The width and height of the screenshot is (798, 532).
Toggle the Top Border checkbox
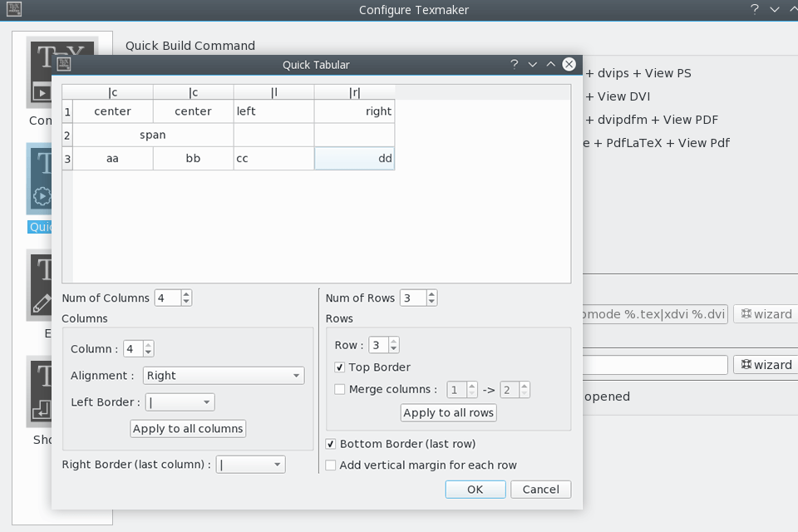339,367
